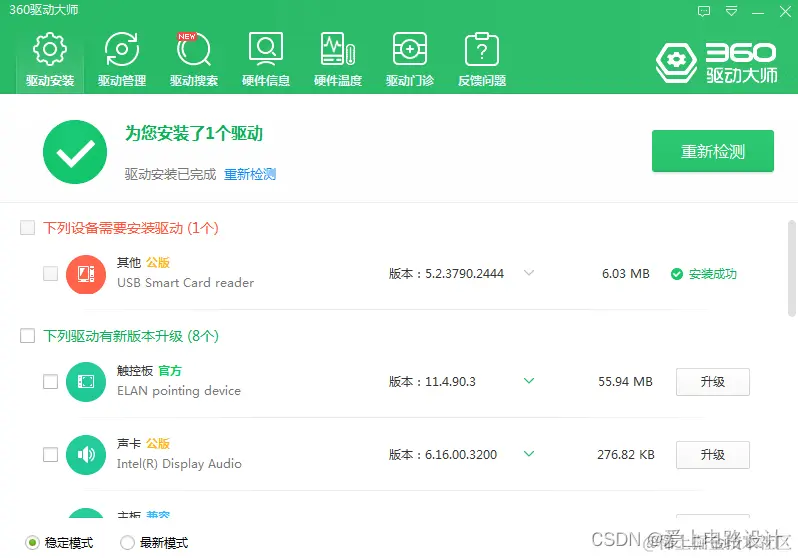Viewport: 798px width, 558px height.
Task: Tick the 下列驱动有新版本升级 group checkbox
Action: point(27,336)
